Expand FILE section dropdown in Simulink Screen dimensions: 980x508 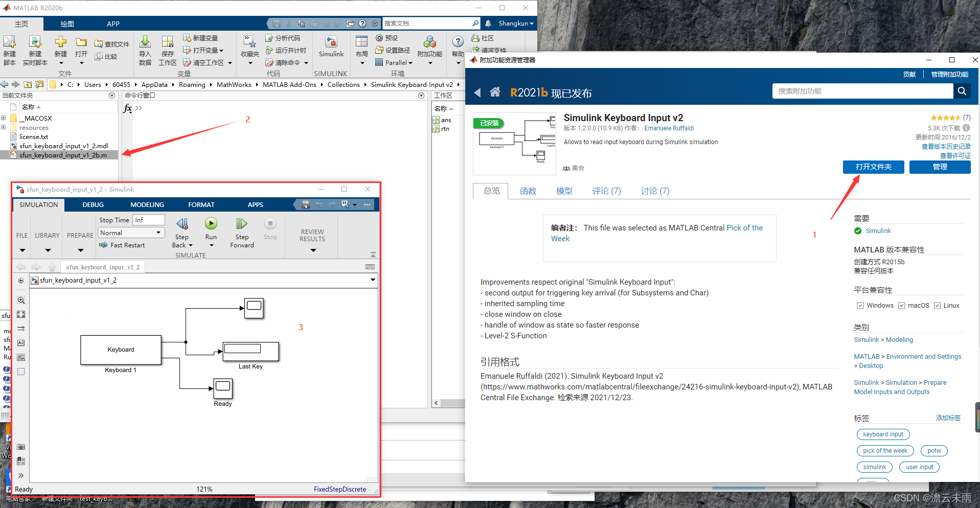(22, 250)
